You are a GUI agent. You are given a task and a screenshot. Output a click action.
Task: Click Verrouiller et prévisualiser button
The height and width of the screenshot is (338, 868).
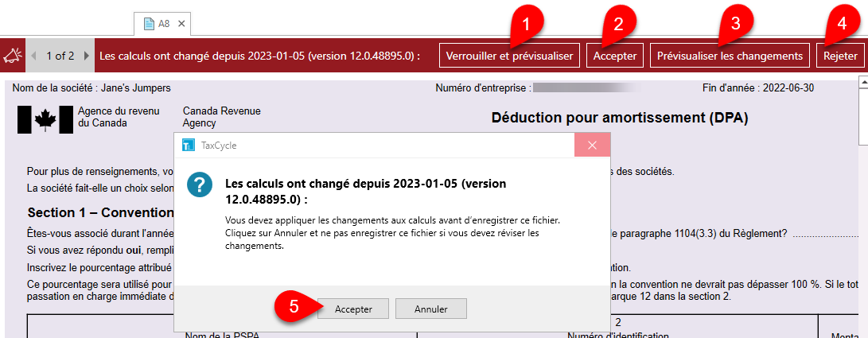[x=509, y=56]
